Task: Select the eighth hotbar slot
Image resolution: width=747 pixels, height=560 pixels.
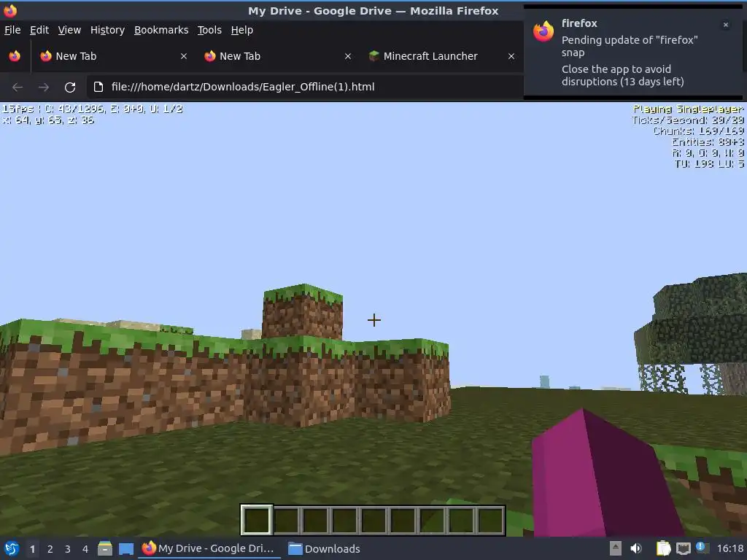Action: (461, 520)
